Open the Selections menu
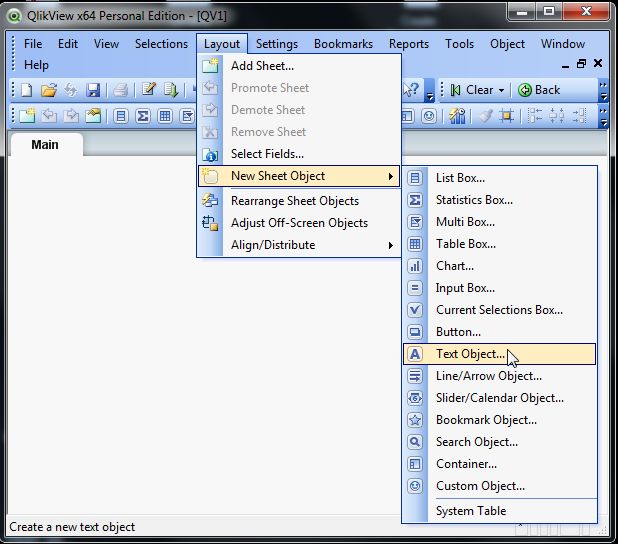This screenshot has width=618, height=544. tap(161, 44)
